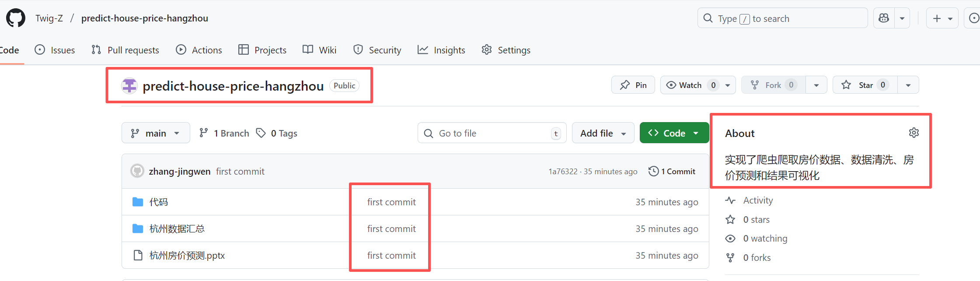Click the Public visibility badge

344,85
